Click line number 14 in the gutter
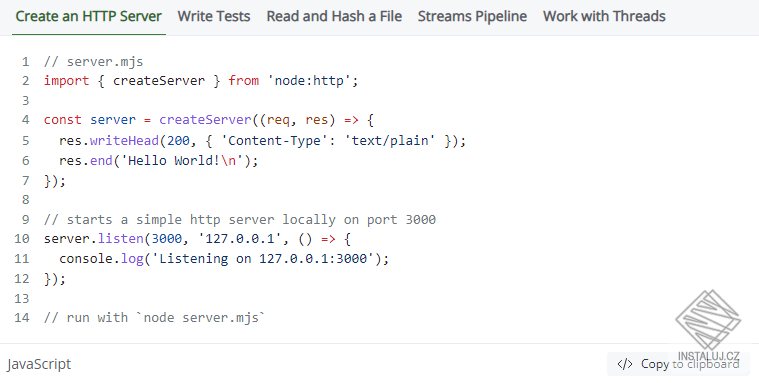The height and width of the screenshot is (383, 759). coord(22,318)
